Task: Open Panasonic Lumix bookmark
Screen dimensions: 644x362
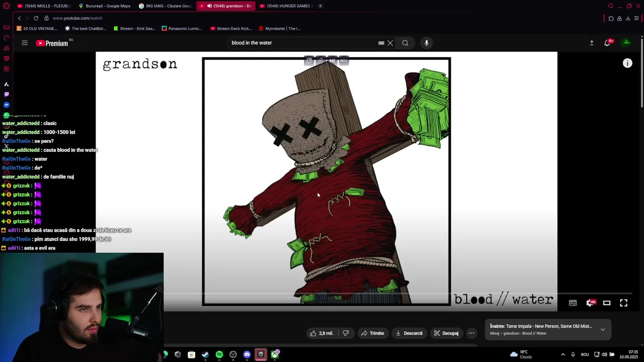Action: tap(182, 29)
